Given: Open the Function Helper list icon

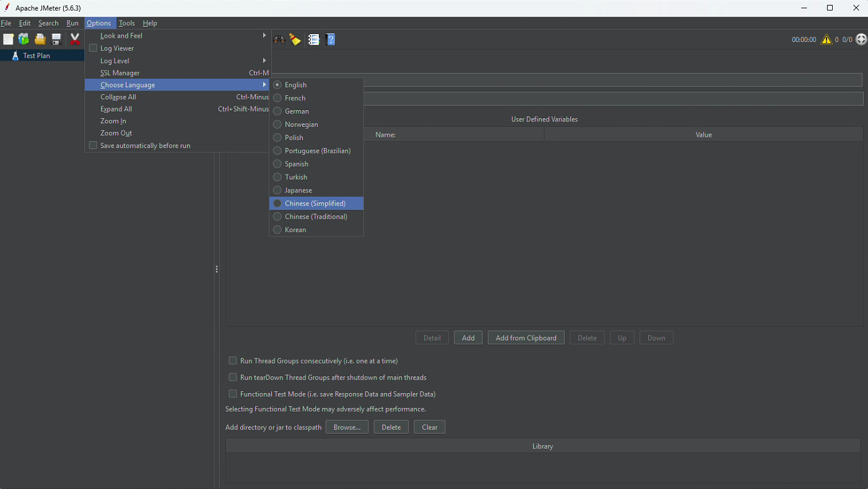Looking at the screenshot, I should (x=314, y=40).
